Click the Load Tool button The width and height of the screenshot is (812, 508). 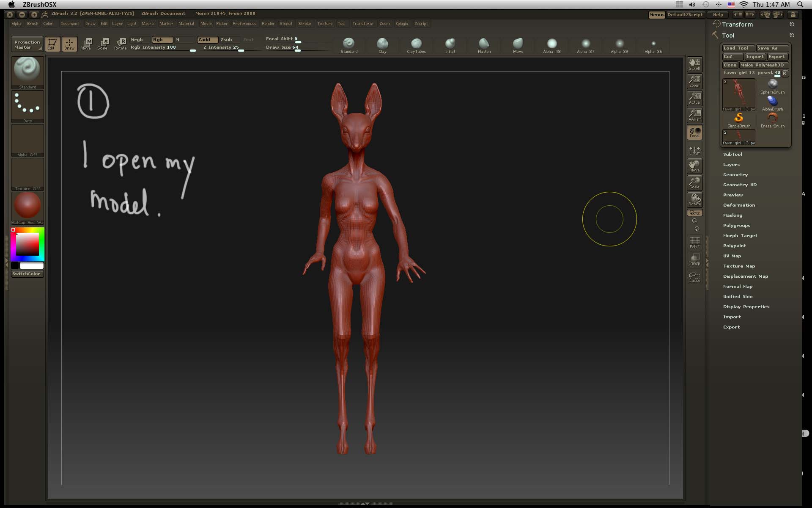[x=738, y=48]
